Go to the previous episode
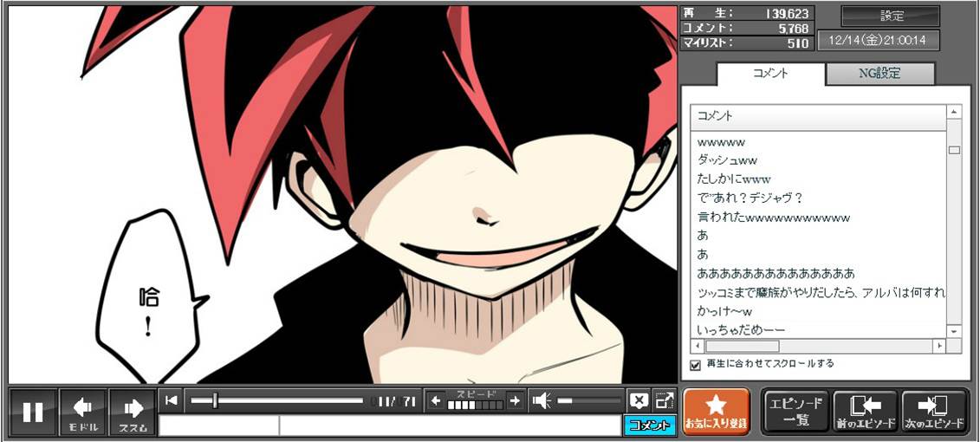 866,412
